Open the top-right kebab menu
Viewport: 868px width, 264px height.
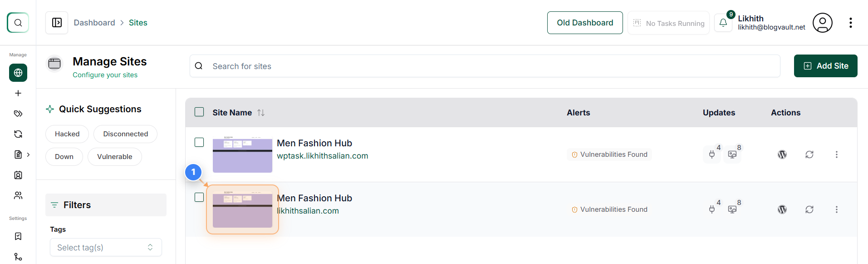coord(851,23)
